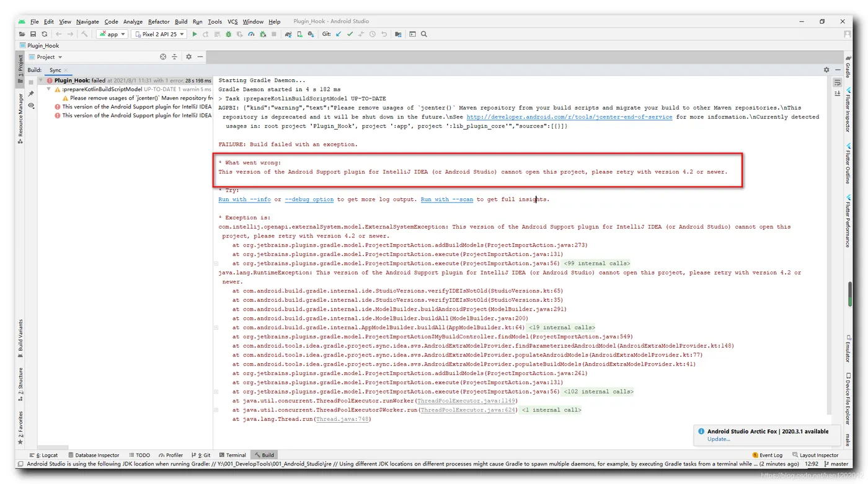The width and height of the screenshot is (868, 484).
Task: Open the AVD Manager icon
Action: pos(300,34)
